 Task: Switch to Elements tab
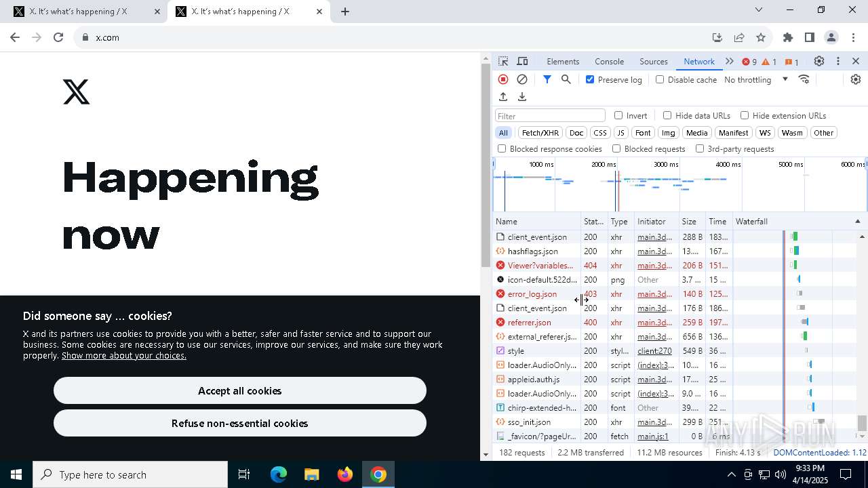(x=563, y=61)
